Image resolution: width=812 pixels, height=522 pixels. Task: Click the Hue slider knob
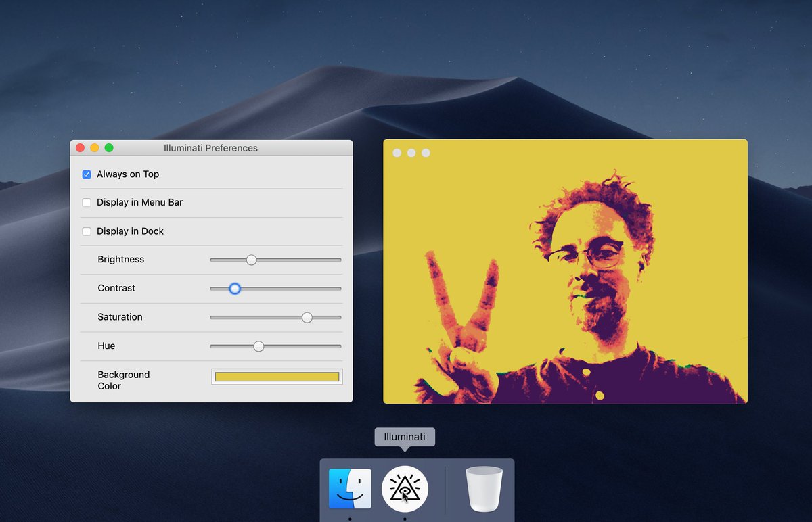(258, 346)
